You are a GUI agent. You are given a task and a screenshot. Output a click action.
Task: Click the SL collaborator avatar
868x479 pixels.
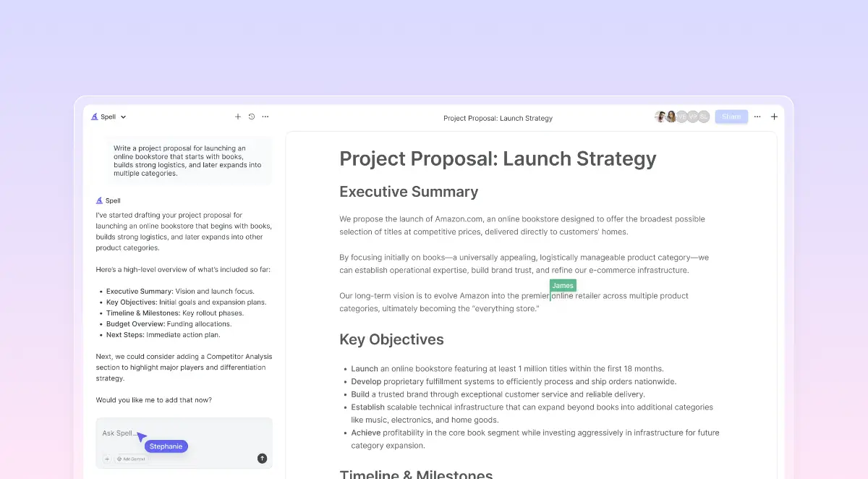703,116
